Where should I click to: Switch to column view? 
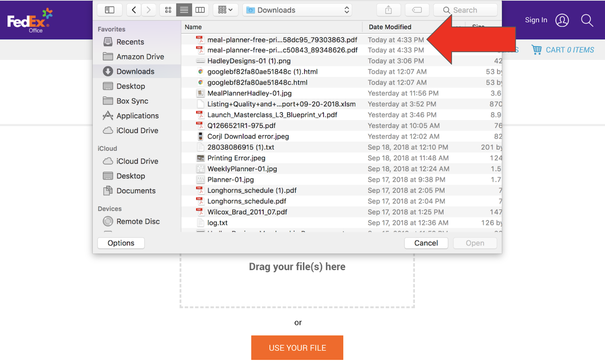200,10
